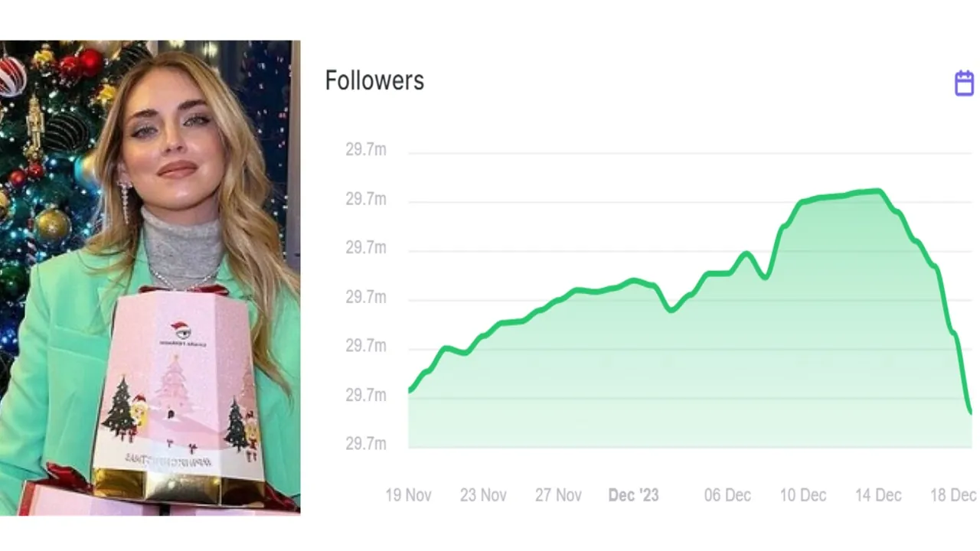The width and height of the screenshot is (980, 551).
Task: Click the topmost 29.7m y-axis label
Action: [366, 150]
